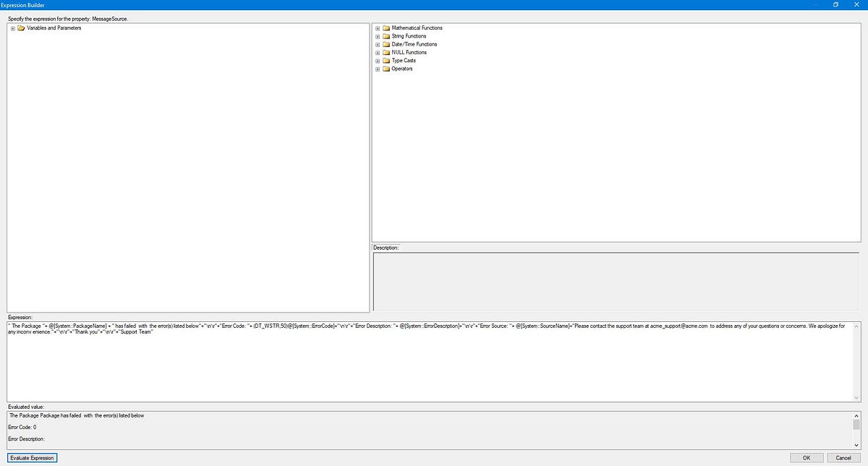Expand the Operators node
Image resolution: width=868 pixels, height=466 pixels.
click(x=378, y=69)
